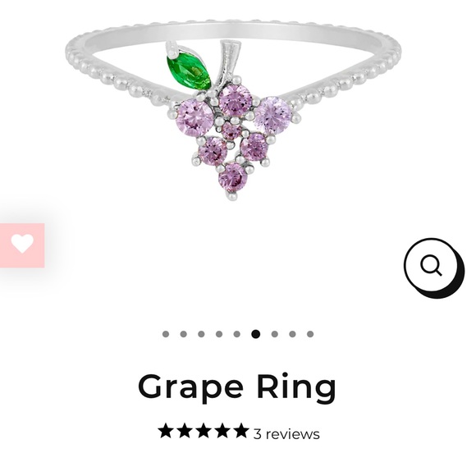Open the 3 reviews link
Viewport: 476px width, 476px height.
[286, 434]
